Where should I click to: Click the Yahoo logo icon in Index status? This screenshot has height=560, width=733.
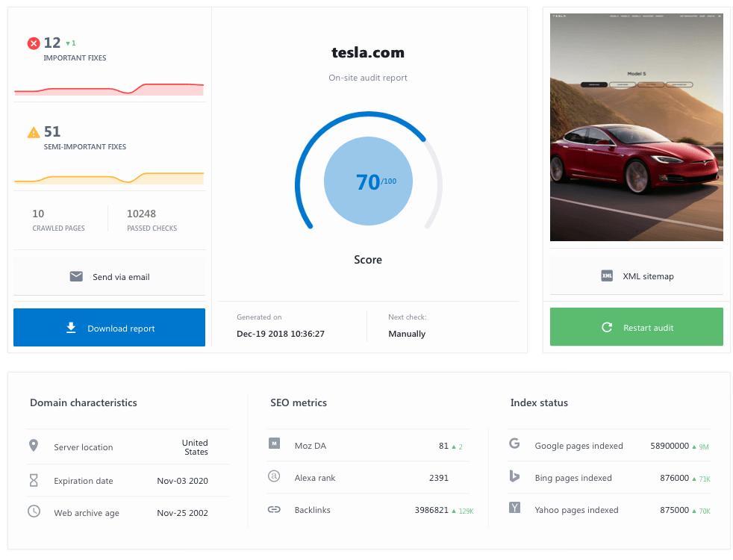tap(514, 507)
